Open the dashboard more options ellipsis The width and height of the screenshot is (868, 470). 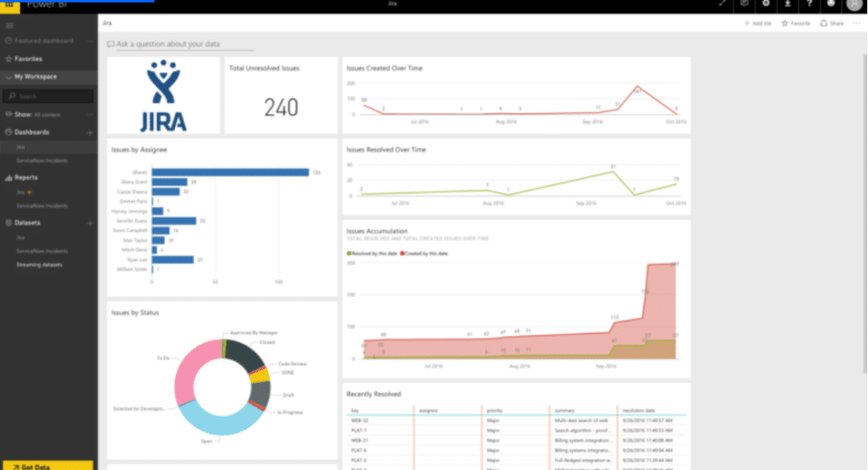click(x=857, y=23)
